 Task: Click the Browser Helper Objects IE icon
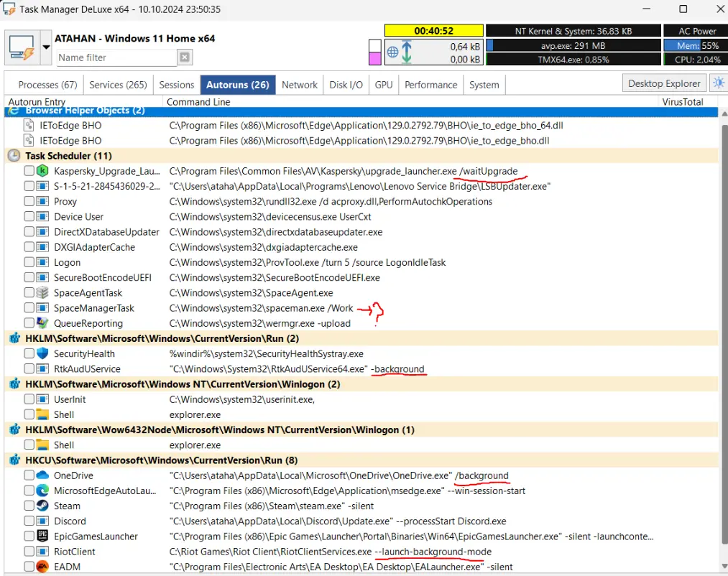pos(14,111)
